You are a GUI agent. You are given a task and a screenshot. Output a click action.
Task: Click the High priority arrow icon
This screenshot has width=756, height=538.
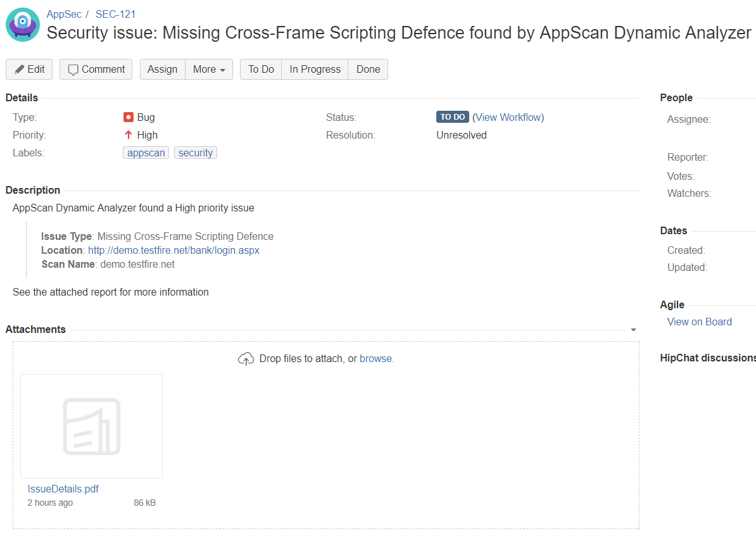click(129, 134)
